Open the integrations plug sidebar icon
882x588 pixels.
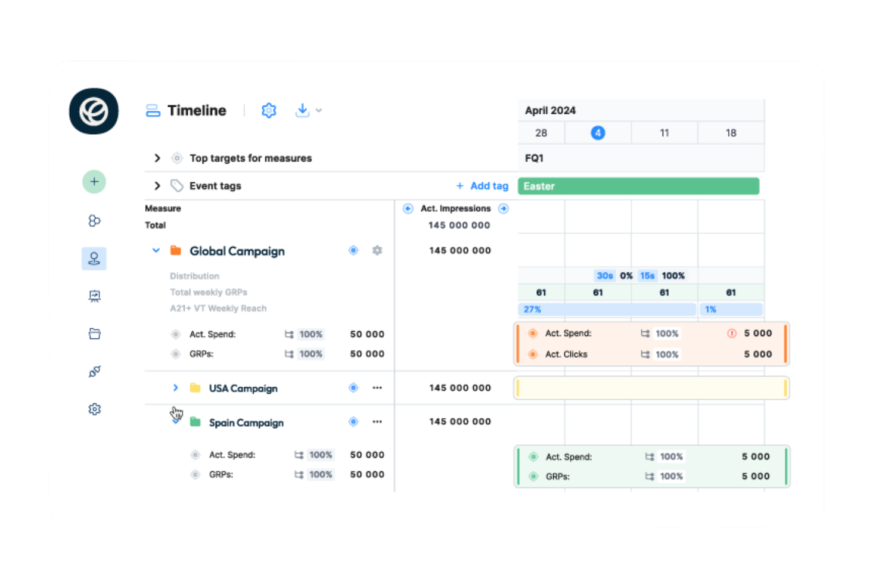click(x=94, y=372)
